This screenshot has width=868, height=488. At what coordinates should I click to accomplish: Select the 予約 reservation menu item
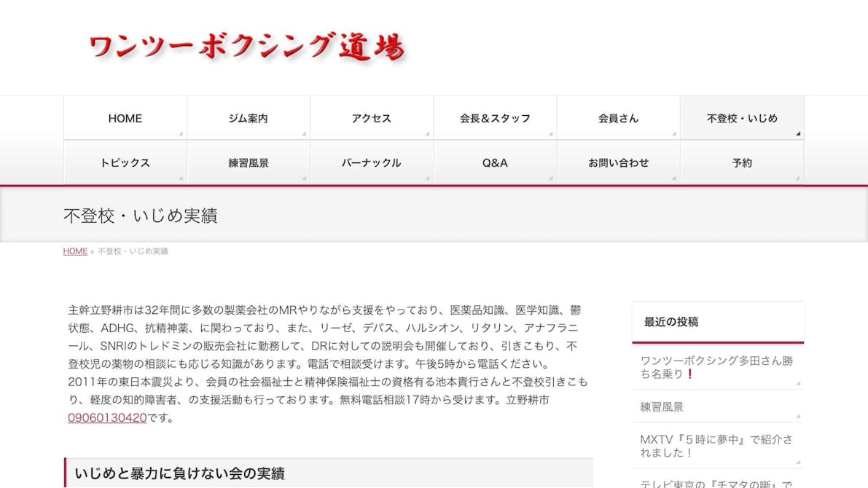742,163
